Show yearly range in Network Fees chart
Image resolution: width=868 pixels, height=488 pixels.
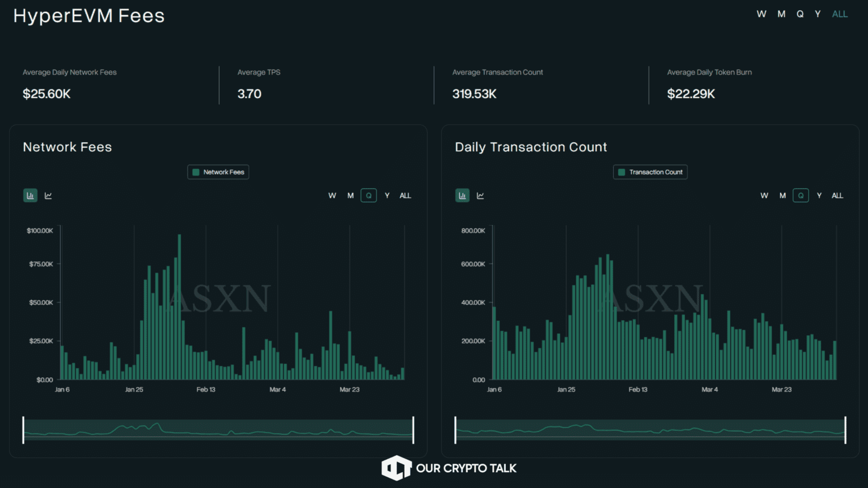[387, 195]
